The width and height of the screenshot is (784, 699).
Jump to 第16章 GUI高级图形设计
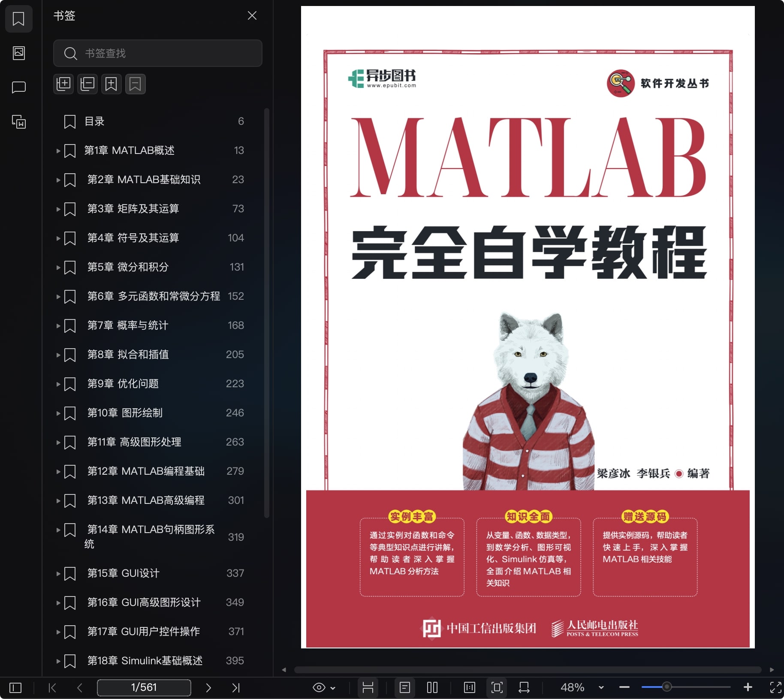coord(144,603)
